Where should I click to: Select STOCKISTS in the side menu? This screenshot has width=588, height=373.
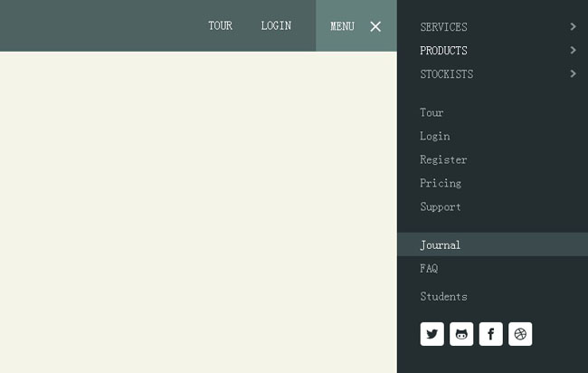click(x=446, y=74)
